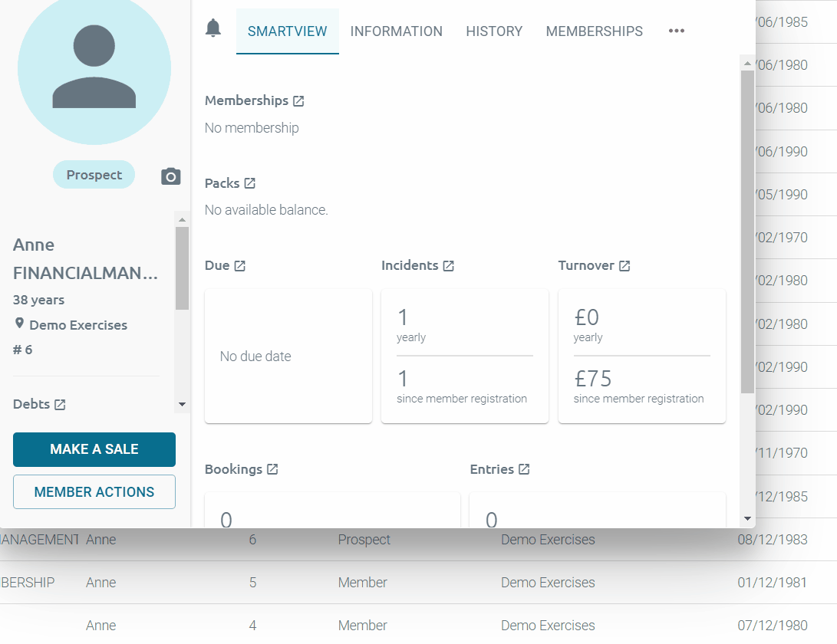Switch to the History tab

point(494,31)
